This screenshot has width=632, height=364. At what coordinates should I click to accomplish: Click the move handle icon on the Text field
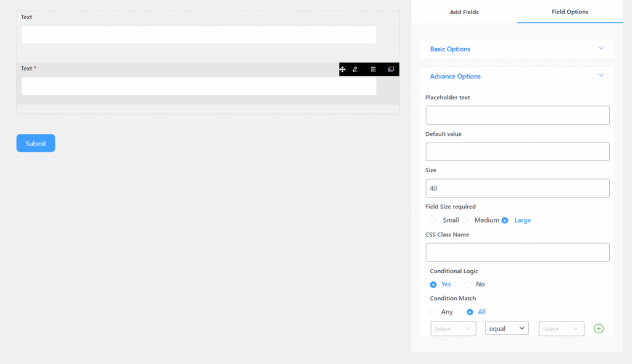tap(343, 70)
